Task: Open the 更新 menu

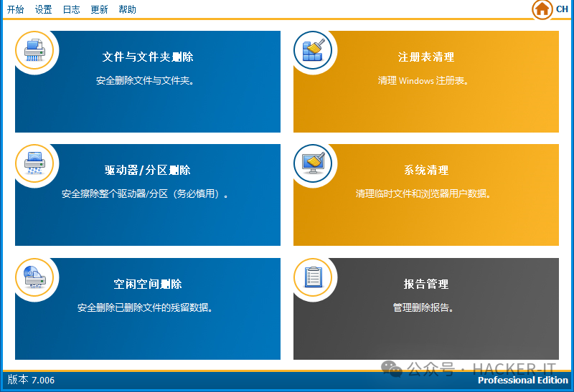Action: tap(99, 9)
